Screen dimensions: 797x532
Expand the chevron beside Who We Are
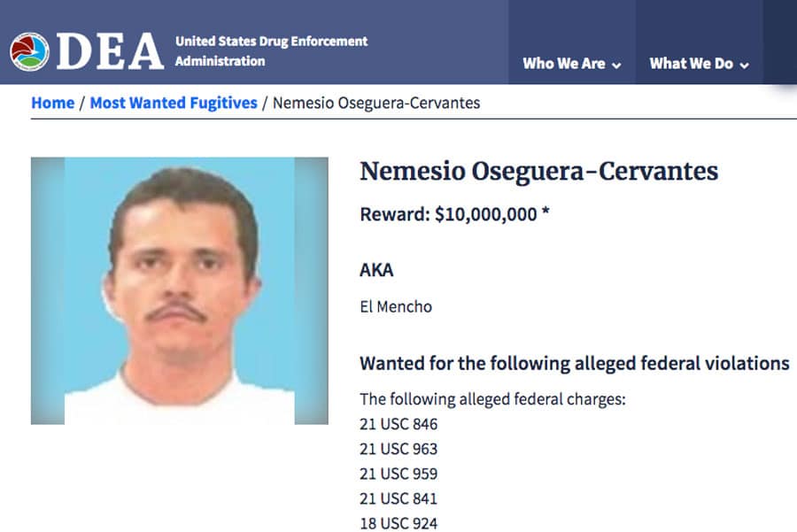[616, 66]
